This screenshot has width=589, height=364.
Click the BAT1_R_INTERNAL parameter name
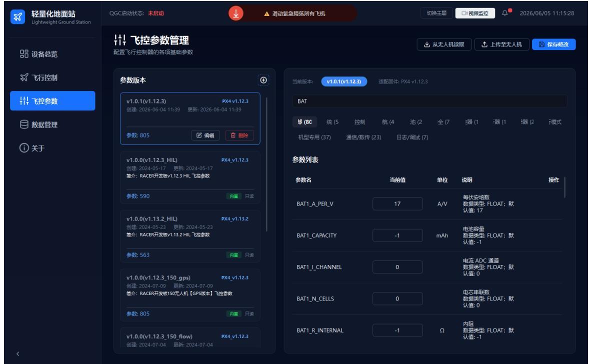319,330
